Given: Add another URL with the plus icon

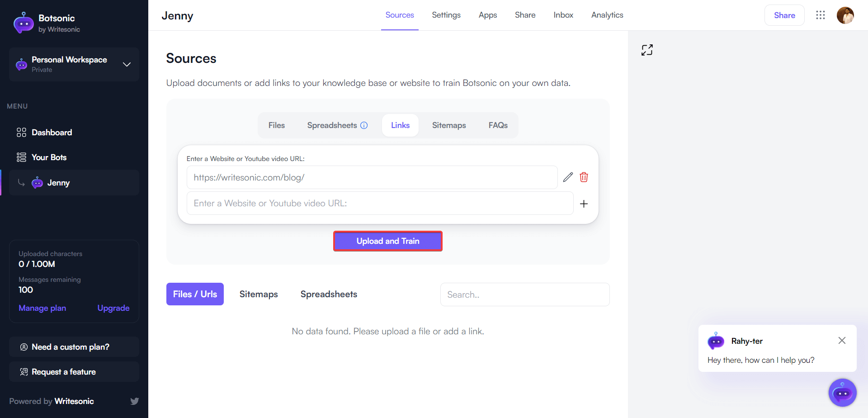Looking at the screenshot, I should pyautogui.click(x=584, y=203).
